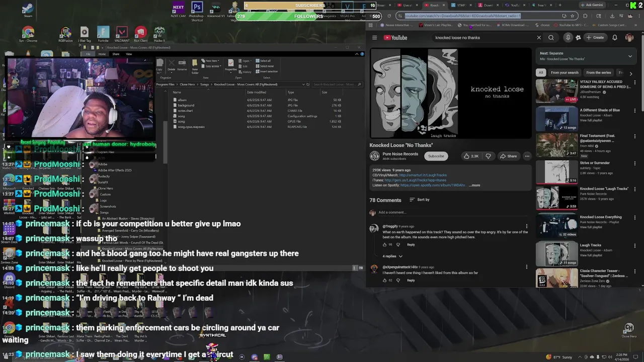Open Share tab in File Explorer ribbon
The height and width of the screenshot is (362, 644).
(116, 54)
